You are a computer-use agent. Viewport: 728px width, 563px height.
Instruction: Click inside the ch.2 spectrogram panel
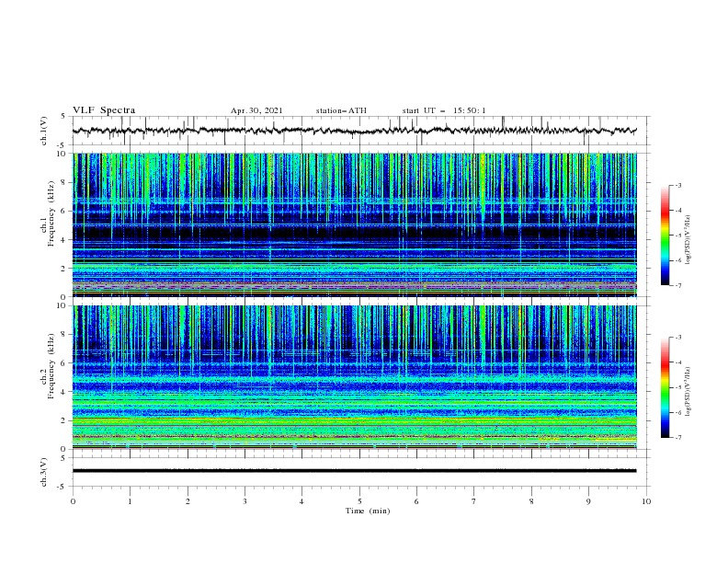[355, 377]
